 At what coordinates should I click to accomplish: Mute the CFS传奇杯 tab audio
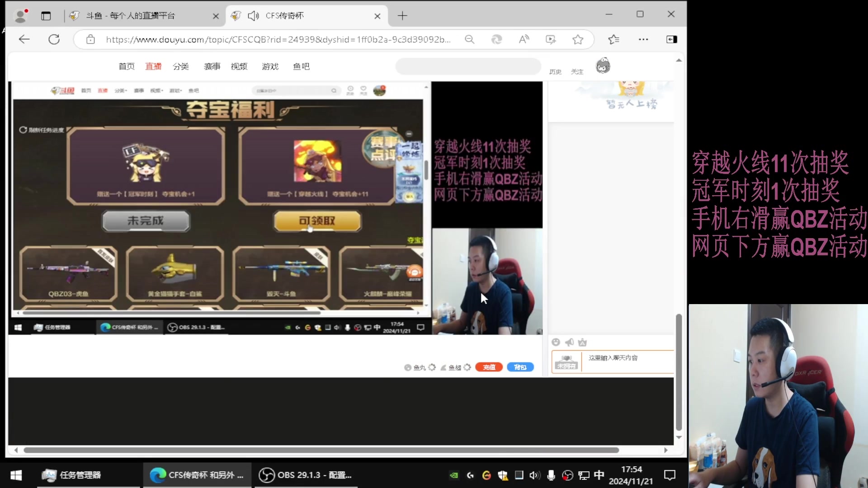pyautogui.click(x=253, y=16)
